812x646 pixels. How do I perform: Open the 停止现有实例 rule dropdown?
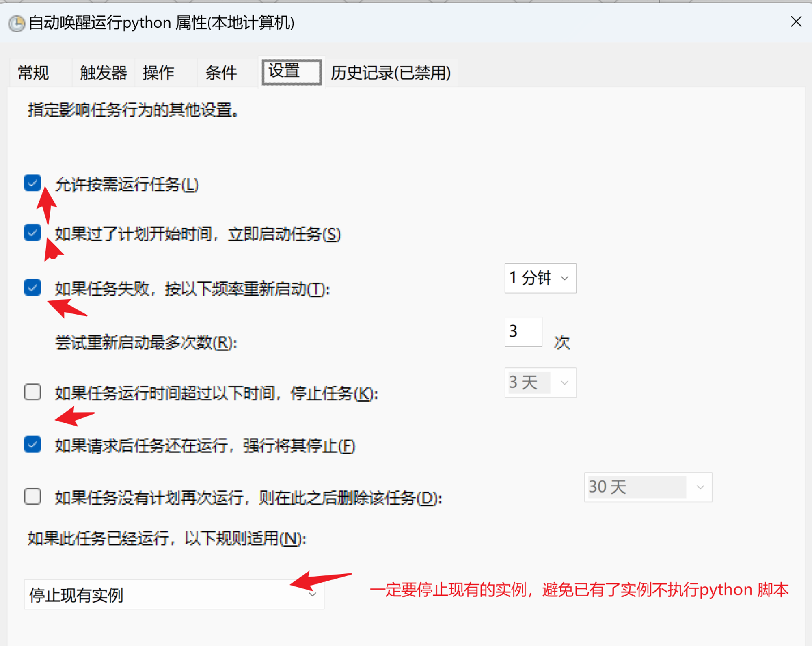(174, 594)
